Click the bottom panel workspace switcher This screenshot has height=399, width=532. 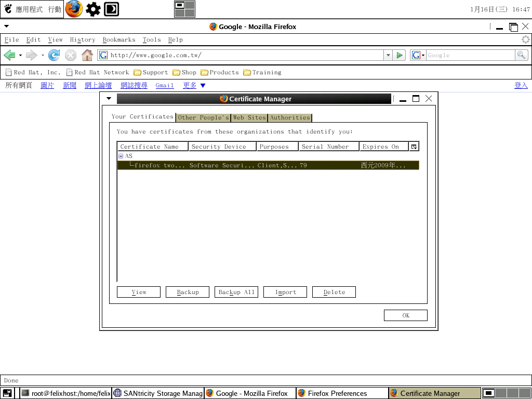pos(507,393)
